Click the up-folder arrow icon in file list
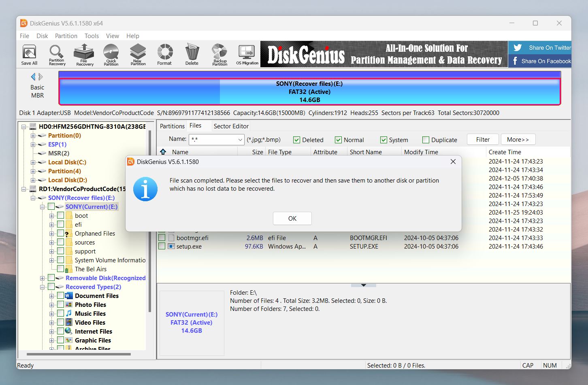Screen dimensions: 588x385 (x=163, y=152)
